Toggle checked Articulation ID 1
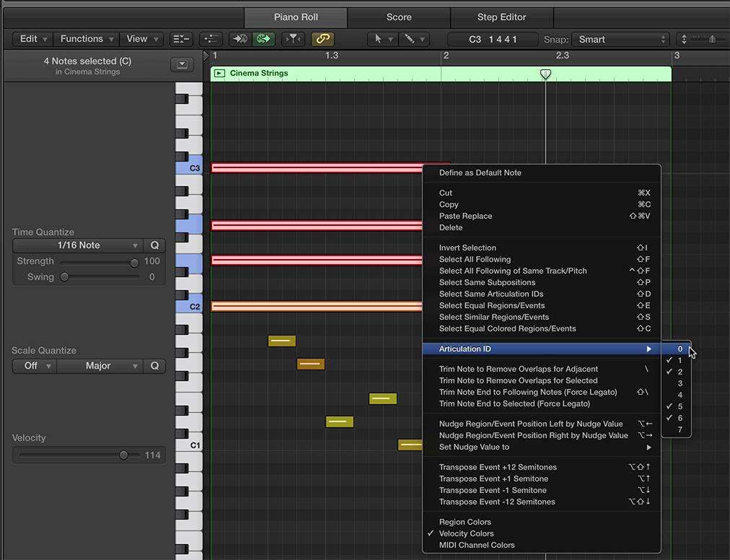The width and height of the screenshot is (730, 560). 677,361
